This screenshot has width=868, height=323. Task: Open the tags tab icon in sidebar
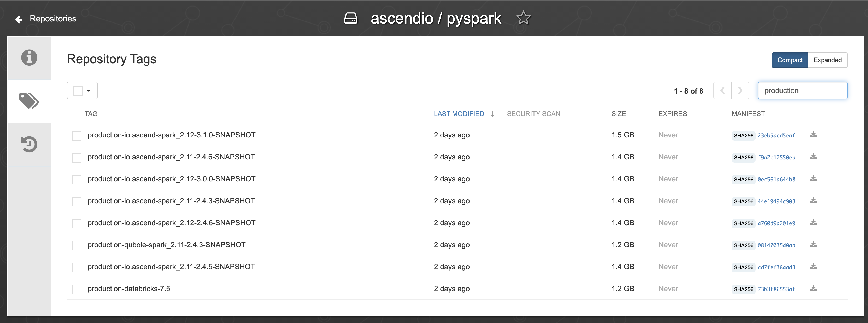[29, 101]
